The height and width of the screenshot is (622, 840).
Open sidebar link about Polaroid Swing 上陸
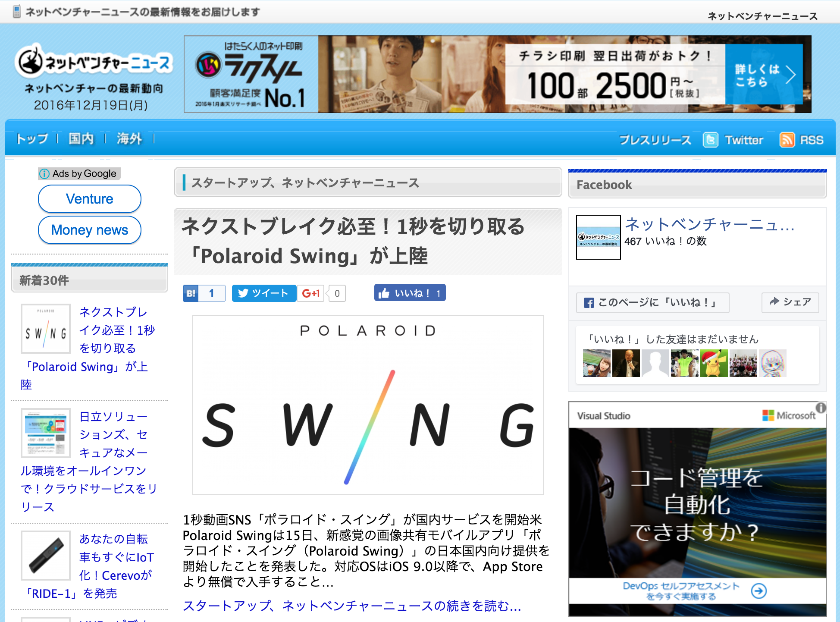pos(88,348)
